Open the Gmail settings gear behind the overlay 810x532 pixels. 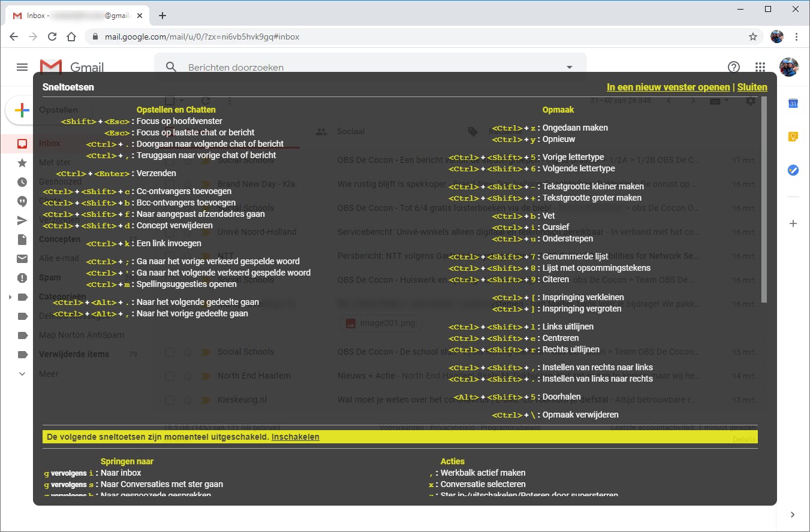750,101
